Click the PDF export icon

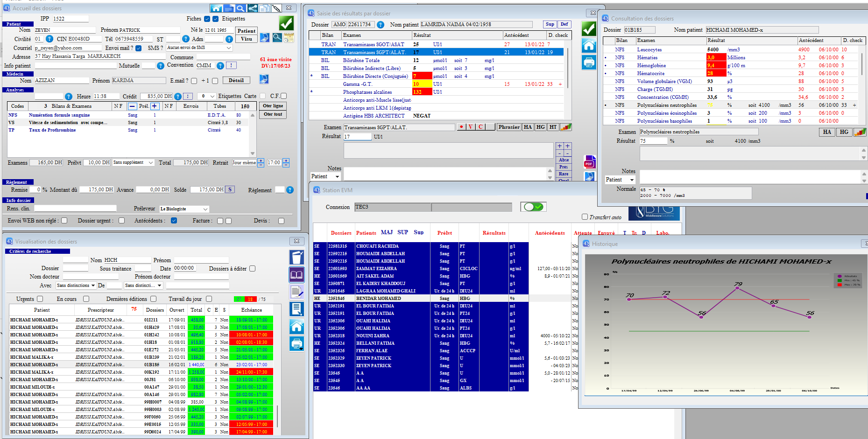[x=589, y=162]
